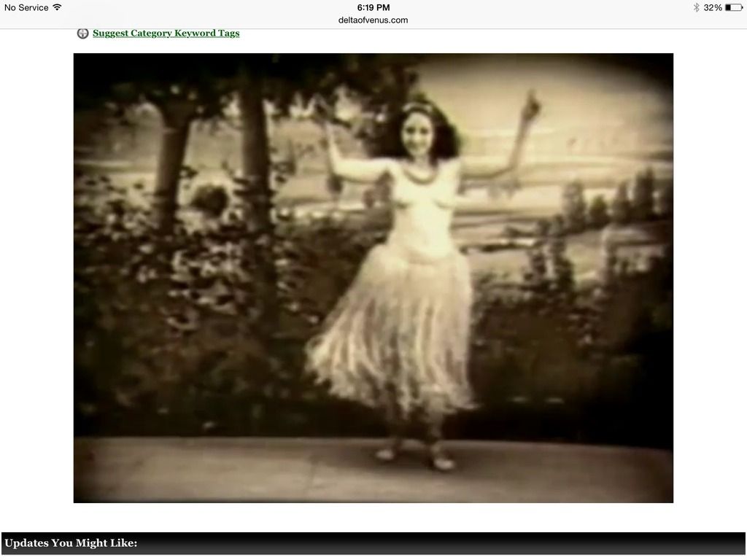Tap the Wi-Fi signal icon
Image resolution: width=747 pixels, height=560 pixels.
57,7
